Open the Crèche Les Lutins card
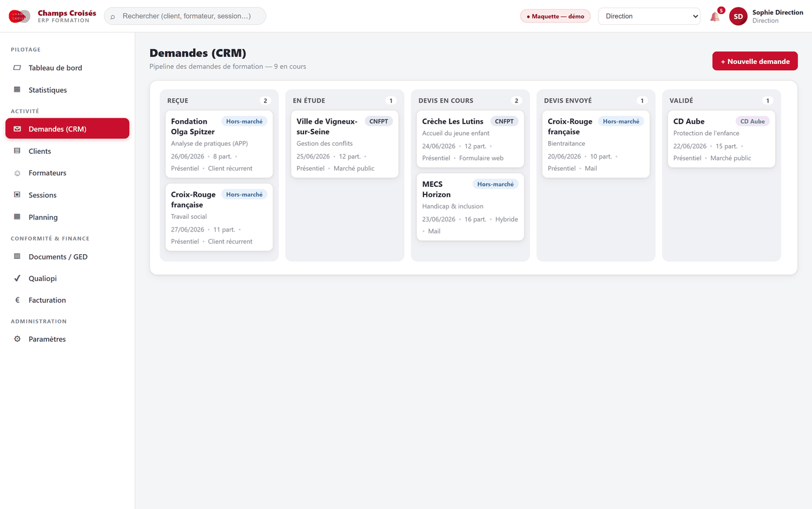The width and height of the screenshot is (812, 509). pyautogui.click(x=470, y=139)
